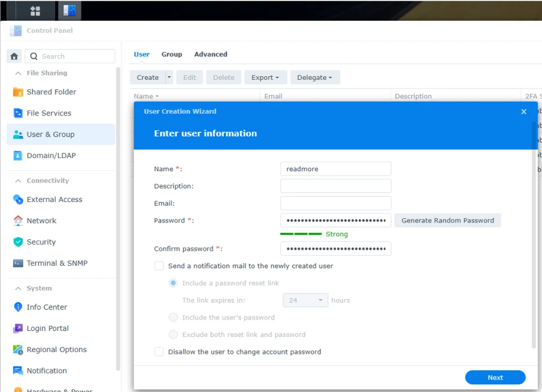
Task: Open Security settings
Action: [61, 242]
